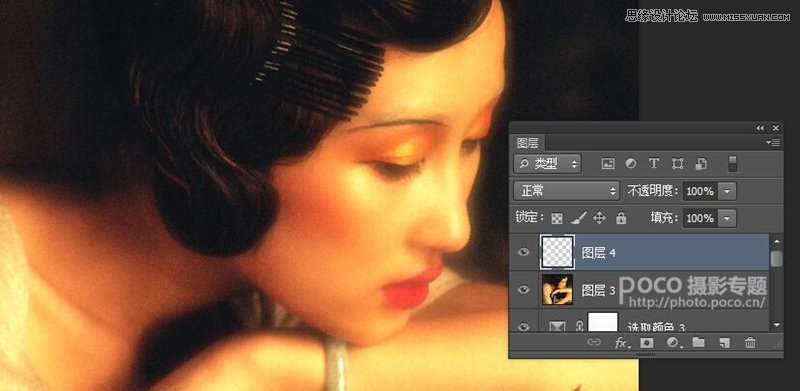The width and height of the screenshot is (800, 391).
Task: Click the layers list scrollbar thumb
Action: [x=777, y=258]
